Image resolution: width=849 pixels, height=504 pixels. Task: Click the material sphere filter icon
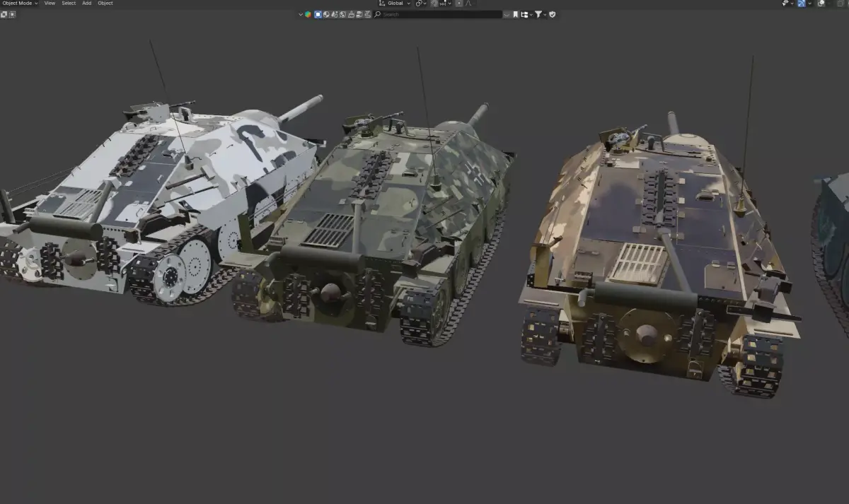pyautogui.click(x=326, y=14)
